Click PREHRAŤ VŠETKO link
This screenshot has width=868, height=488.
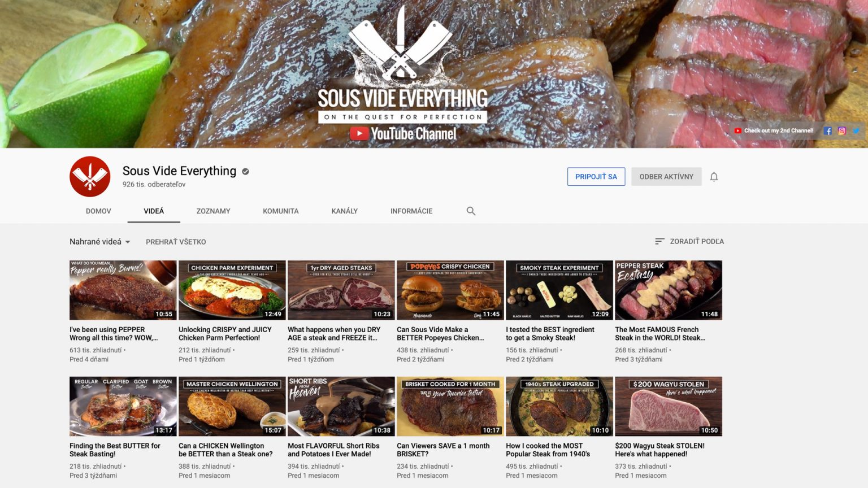(x=176, y=242)
